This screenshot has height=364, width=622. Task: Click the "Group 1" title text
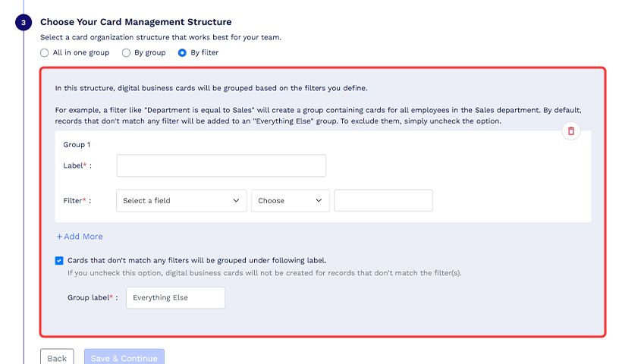click(77, 144)
